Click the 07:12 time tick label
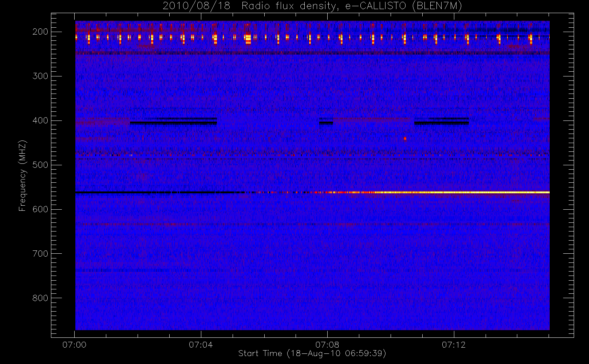 pyautogui.click(x=454, y=345)
